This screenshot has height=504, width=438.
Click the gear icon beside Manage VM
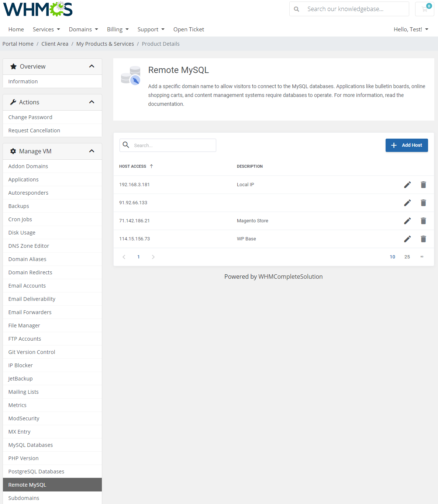[x=13, y=151]
